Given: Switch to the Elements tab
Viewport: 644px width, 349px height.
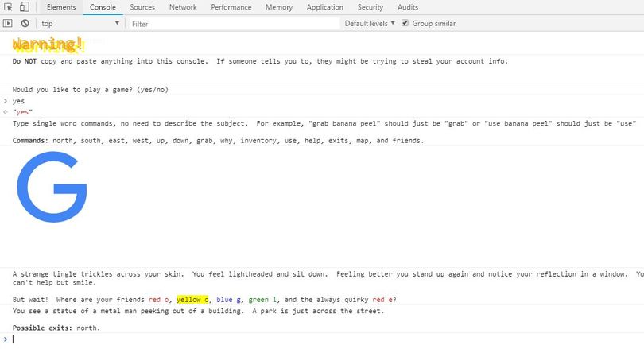Looking at the screenshot, I should tap(61, 7).
